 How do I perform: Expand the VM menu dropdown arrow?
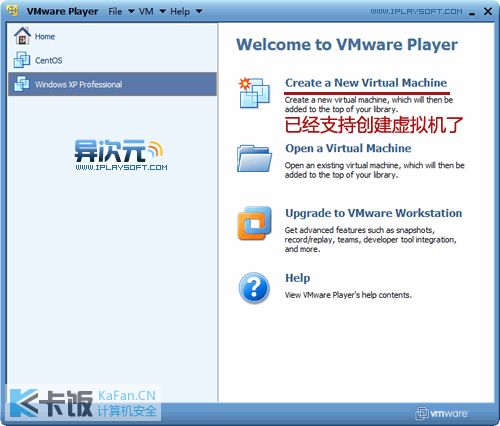click(162, 12)
